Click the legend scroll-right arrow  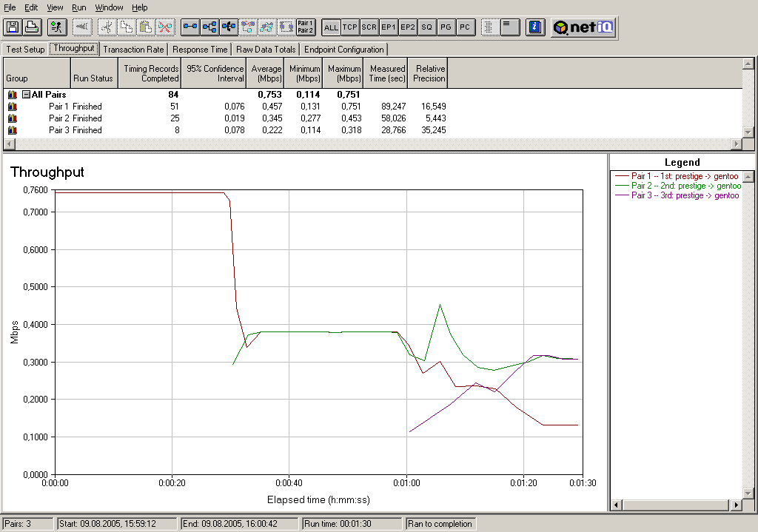[736, 505]
